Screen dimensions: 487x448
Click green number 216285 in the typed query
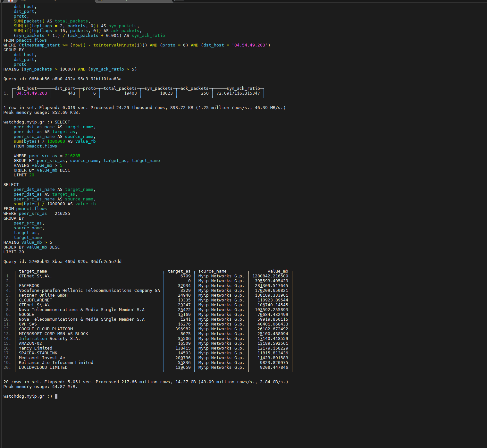coord(73,156)
